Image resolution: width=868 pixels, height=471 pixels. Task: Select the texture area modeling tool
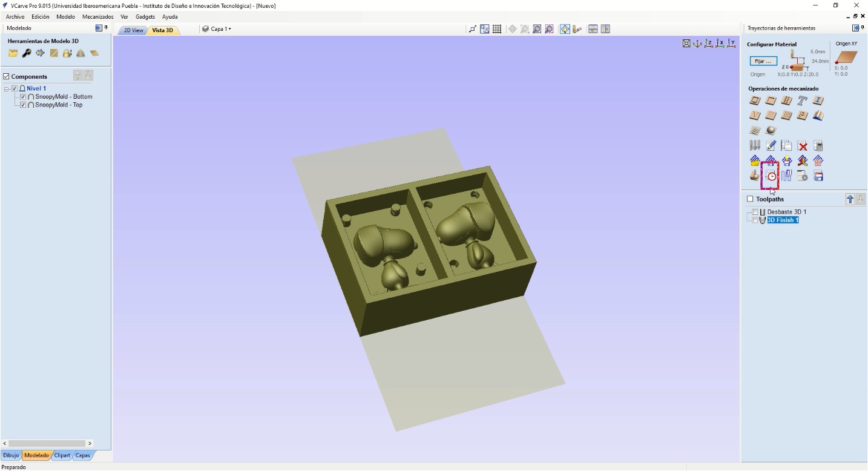click(x=54, y=53)
